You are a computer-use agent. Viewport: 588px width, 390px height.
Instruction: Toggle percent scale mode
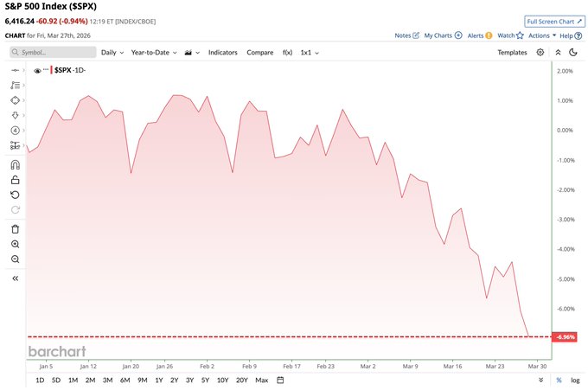pos(559,380)
